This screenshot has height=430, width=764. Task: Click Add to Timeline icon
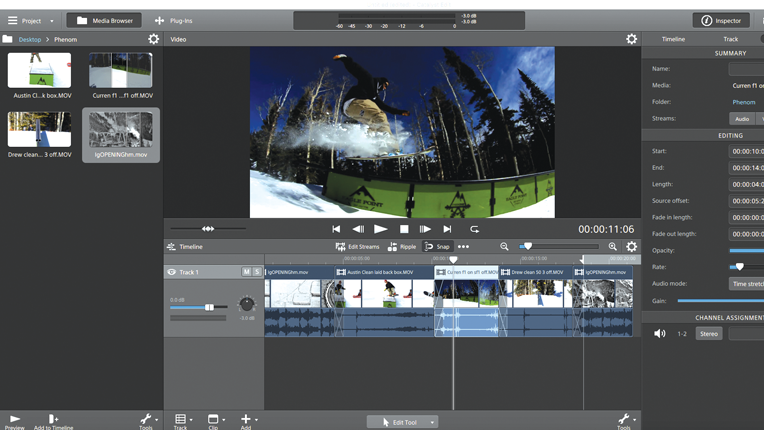(53, 419)
